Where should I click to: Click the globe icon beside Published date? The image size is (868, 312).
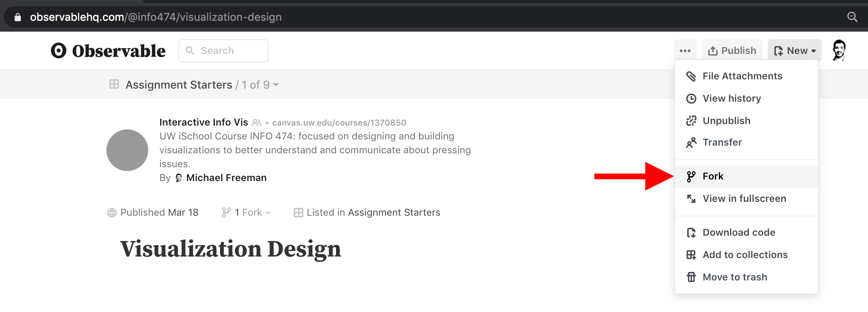coord(112,213)
